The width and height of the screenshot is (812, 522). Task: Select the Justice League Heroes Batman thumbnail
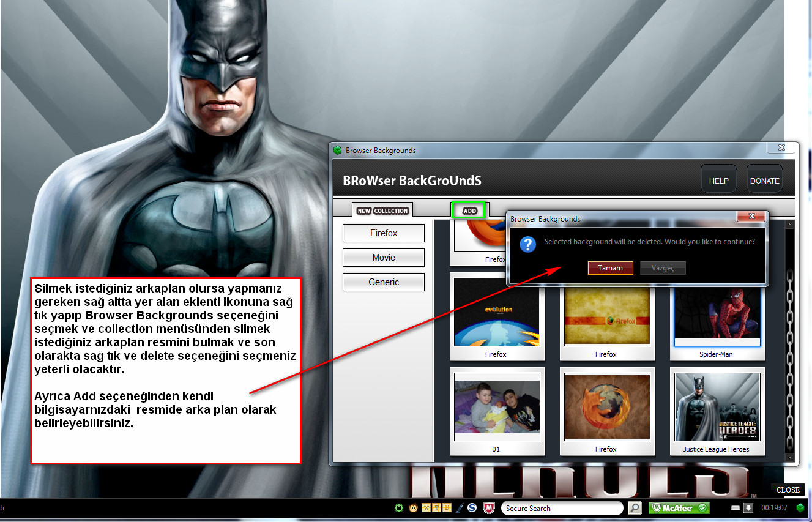717,407
